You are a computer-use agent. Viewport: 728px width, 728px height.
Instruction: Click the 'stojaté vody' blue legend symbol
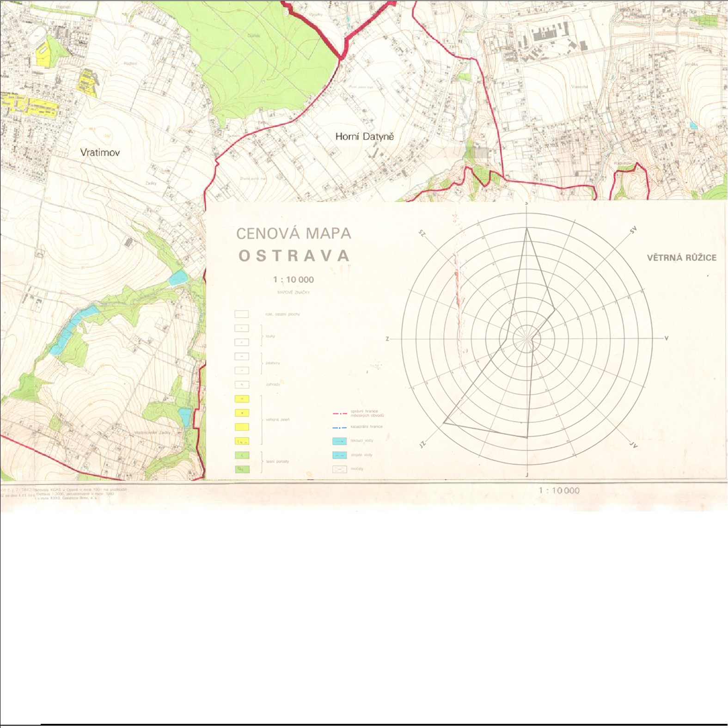[339, 455]
